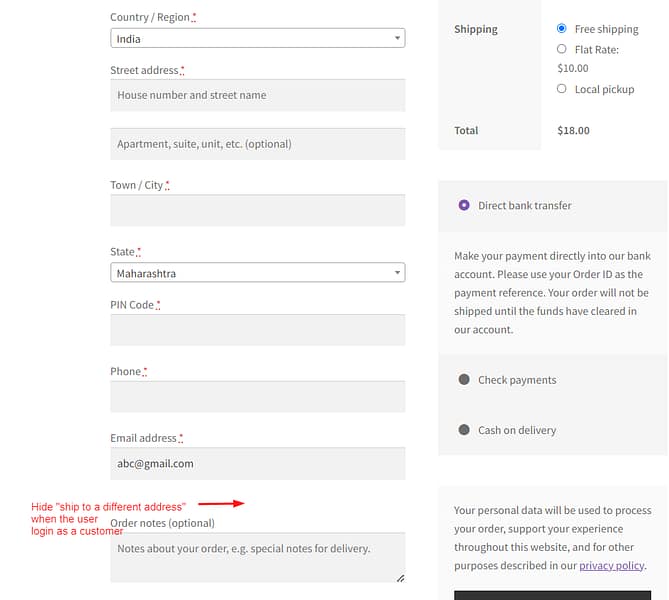Image resolution: width=669 pixels, height=600 pixels.
Task: Grab the resize handle of Order notes box
Action: click(x=400, y=577)
